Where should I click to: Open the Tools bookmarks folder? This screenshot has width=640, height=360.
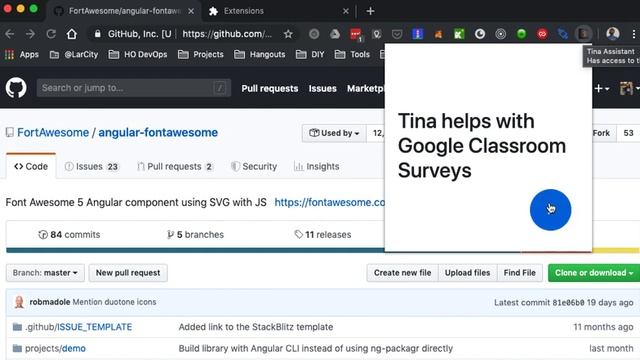[352, 54]
